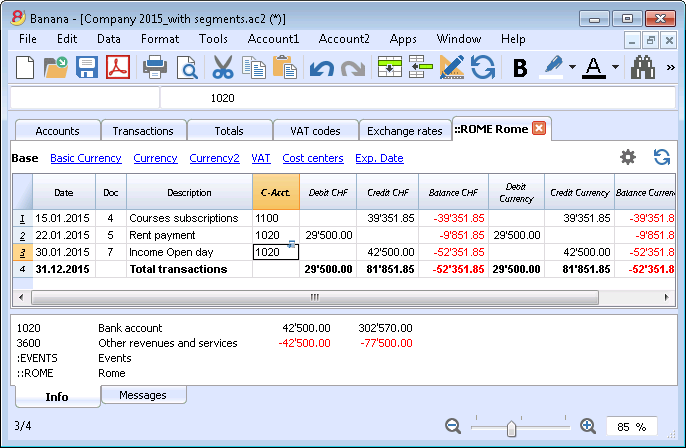
Task: Open the File menu
Action: pyautogui.click(x=28, y=39)
